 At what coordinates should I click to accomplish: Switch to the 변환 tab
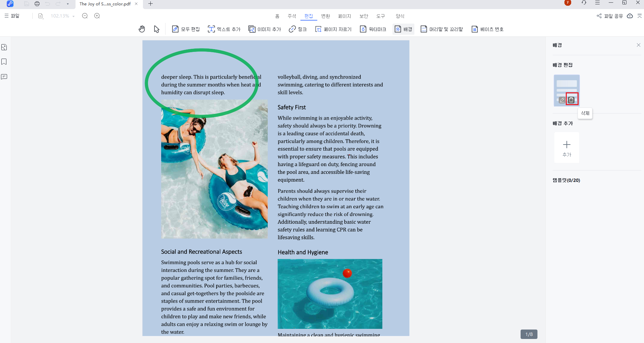coord(325,16)
